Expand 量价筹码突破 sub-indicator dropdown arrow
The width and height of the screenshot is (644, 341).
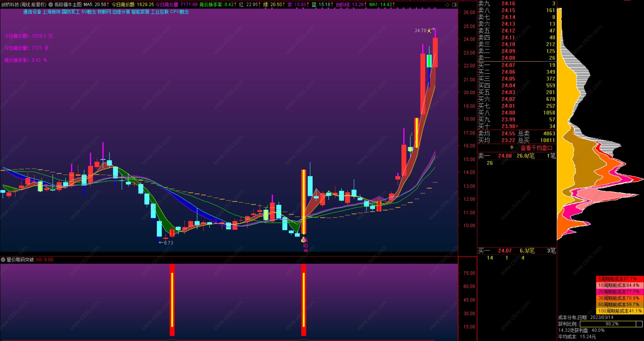click(x=3, y=260)
